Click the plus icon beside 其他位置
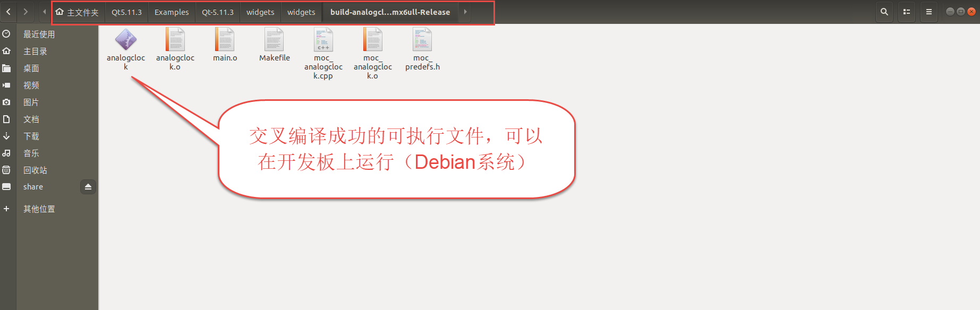 (6, 209)
